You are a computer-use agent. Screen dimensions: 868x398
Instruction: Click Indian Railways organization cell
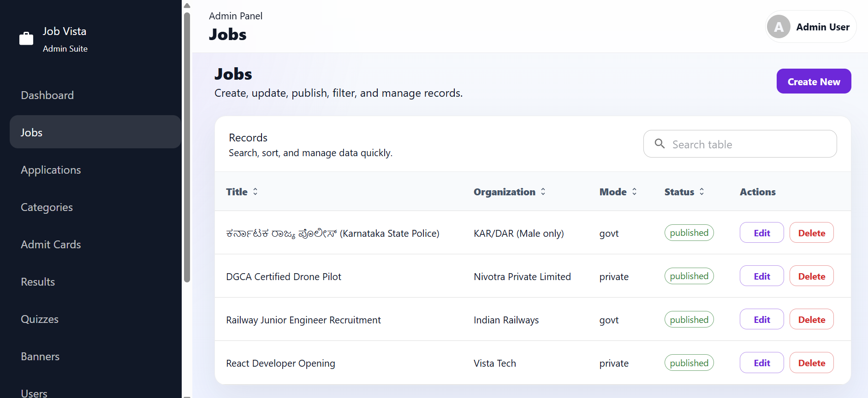[x=506, y=320]
